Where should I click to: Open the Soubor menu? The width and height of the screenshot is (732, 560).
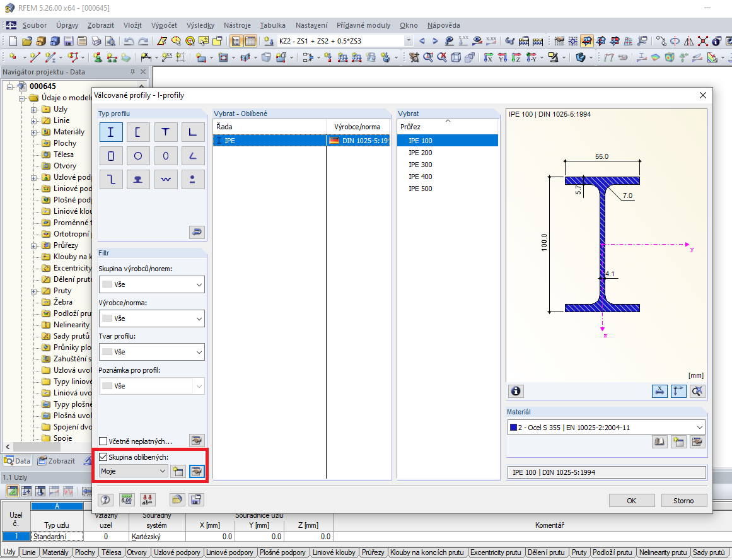(x=35, y=25)
